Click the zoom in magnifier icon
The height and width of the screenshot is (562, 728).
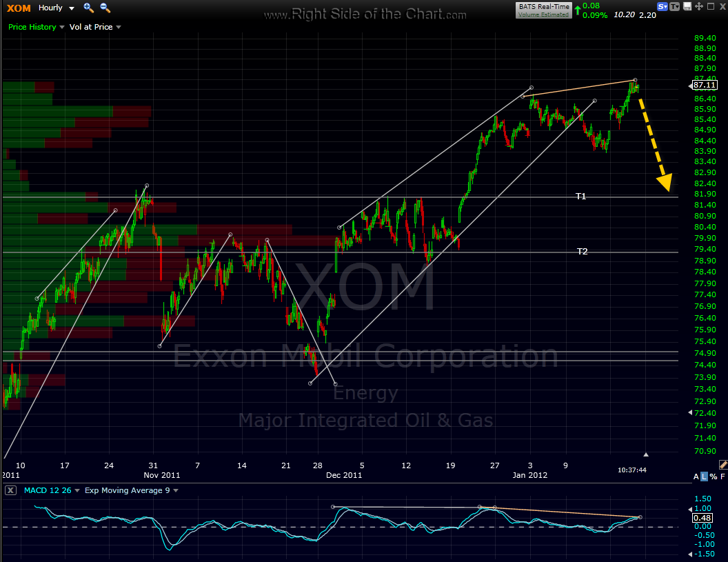pos(88,8)
